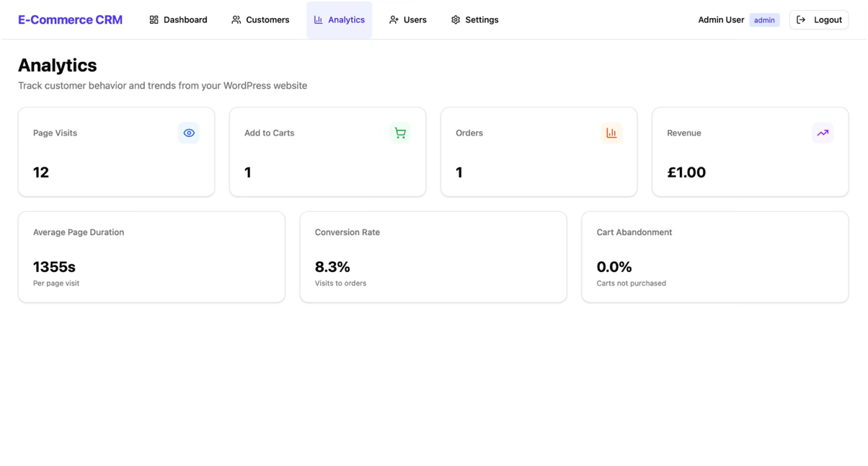Click the trending-up icon on Revenue card

[x=823, y=133]
